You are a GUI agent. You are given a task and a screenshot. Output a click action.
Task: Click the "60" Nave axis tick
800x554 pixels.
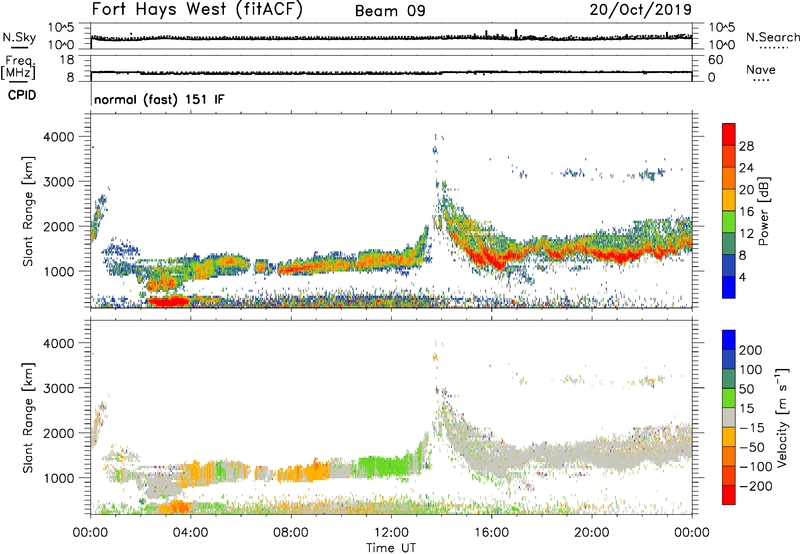pos(715,60)
